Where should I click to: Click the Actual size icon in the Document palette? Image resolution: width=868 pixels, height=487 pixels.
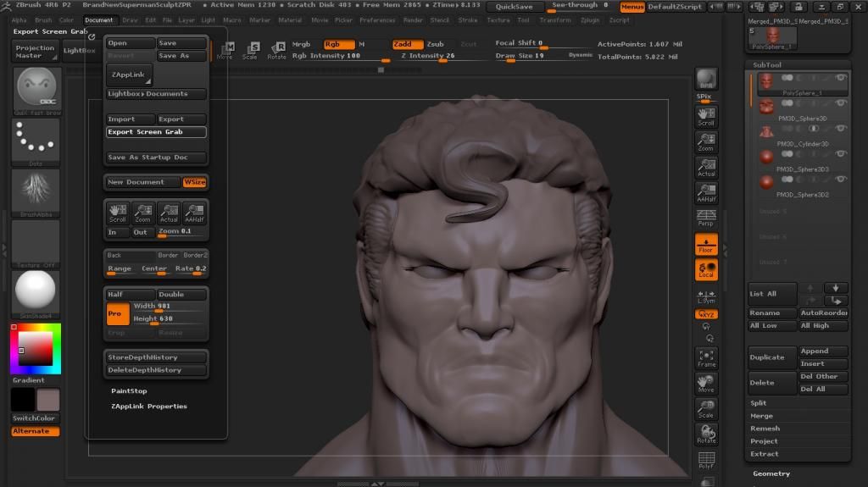[169, 213]
